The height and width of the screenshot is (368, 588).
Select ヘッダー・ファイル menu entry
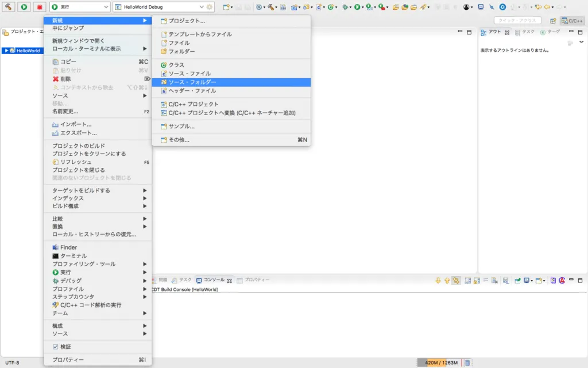tap(231, 91)
